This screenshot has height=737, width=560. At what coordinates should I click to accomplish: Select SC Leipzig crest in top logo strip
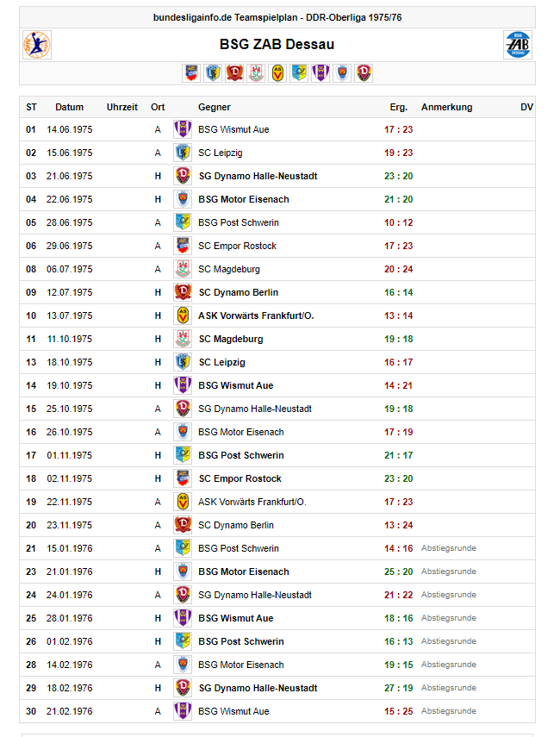(x=213, y=73)
